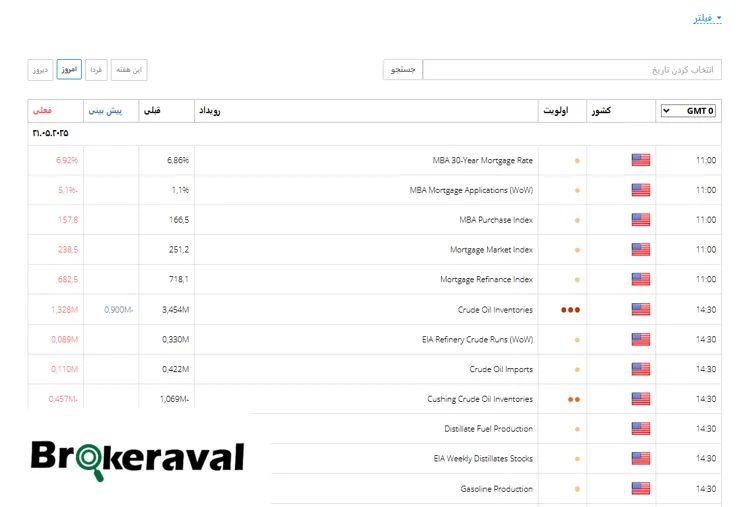This screenshot has width=743, height=507.
Task: Open the فیلتر filter dropdown
Action: point(707,18)
